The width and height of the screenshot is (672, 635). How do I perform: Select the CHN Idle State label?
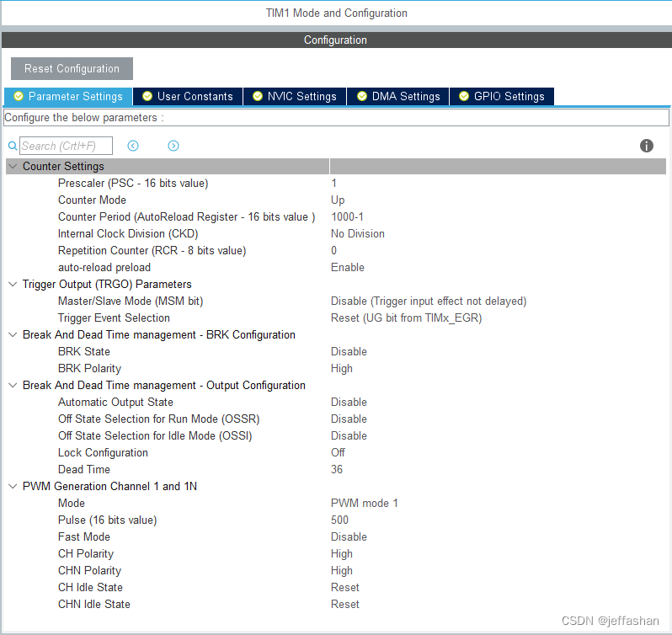(x=94, y=604)
